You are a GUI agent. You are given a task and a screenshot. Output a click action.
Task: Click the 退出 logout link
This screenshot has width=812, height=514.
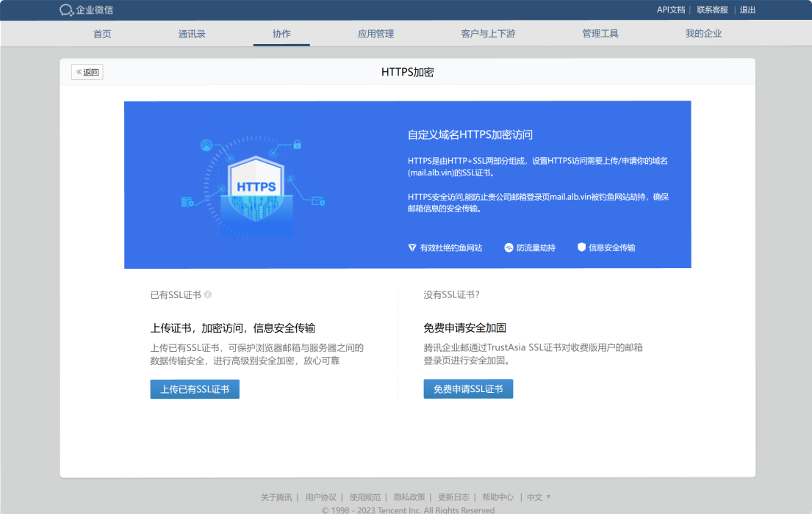coord(747,10)
